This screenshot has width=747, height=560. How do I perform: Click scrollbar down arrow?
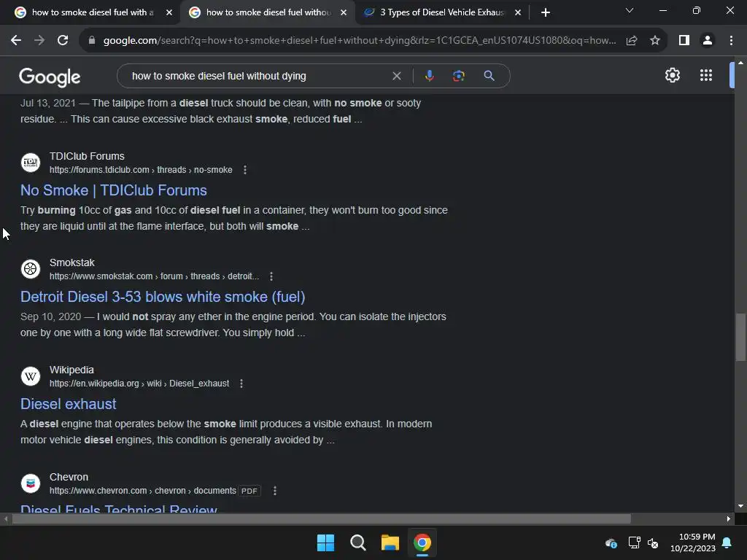(x=740, y=506)
